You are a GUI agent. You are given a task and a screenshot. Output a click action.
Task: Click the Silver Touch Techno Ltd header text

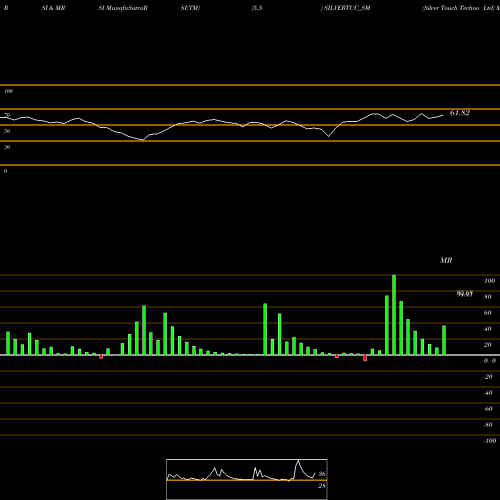pyautogui.click(x=459, y=8)
